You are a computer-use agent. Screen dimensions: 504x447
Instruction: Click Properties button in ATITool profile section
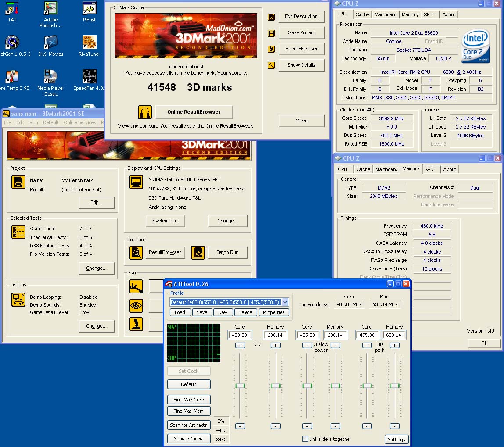click(274, 312)
